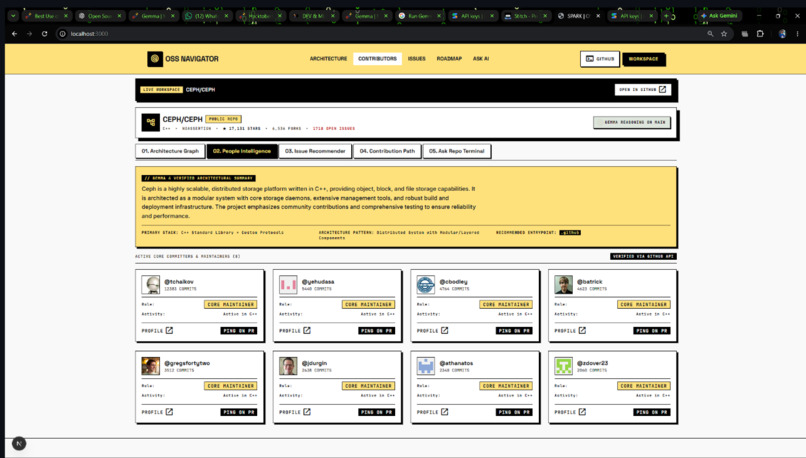Open the Ask AI nav item
The width and height of the screenshot is (806, 458).
481,59
